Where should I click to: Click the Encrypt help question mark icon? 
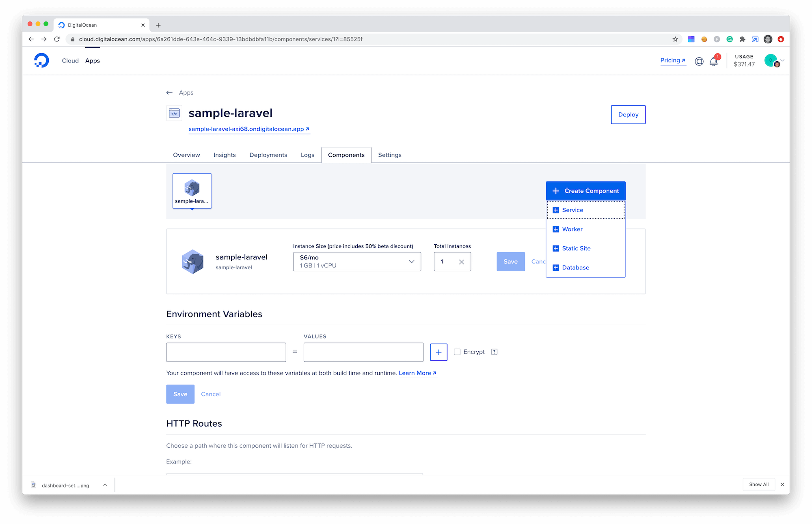coord(494,352)
